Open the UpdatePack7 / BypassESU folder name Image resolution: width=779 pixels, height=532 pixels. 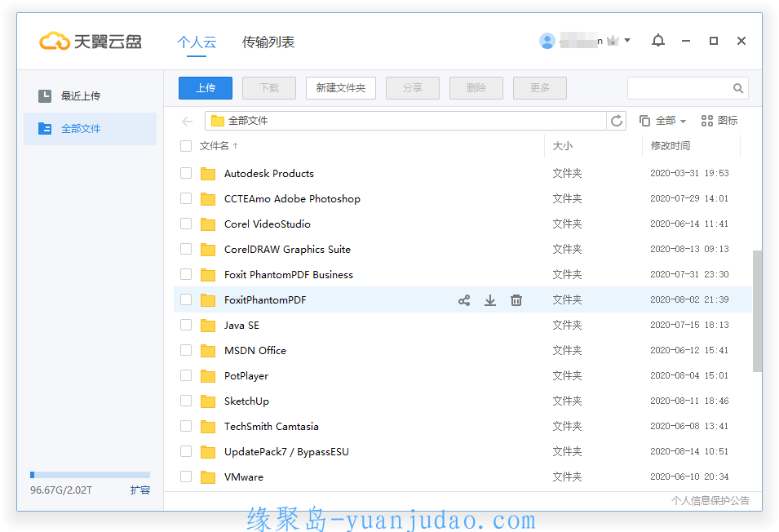pos(286,452)
